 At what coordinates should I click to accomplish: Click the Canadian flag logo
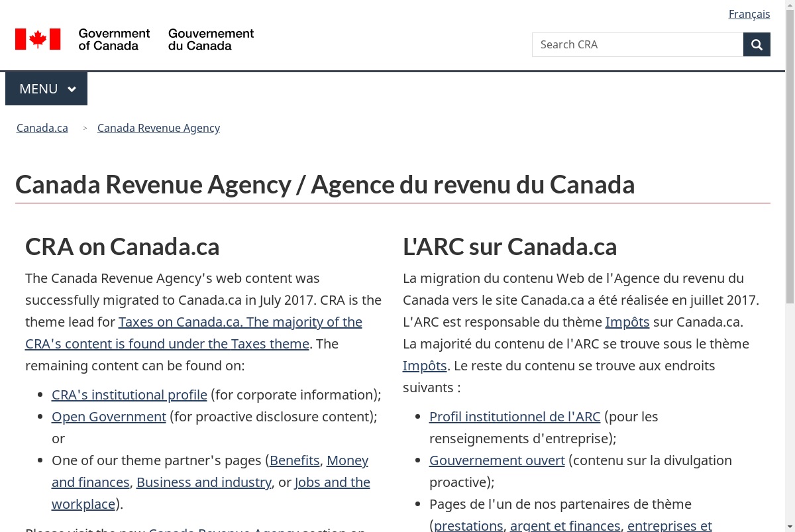(x=38, y=39)
